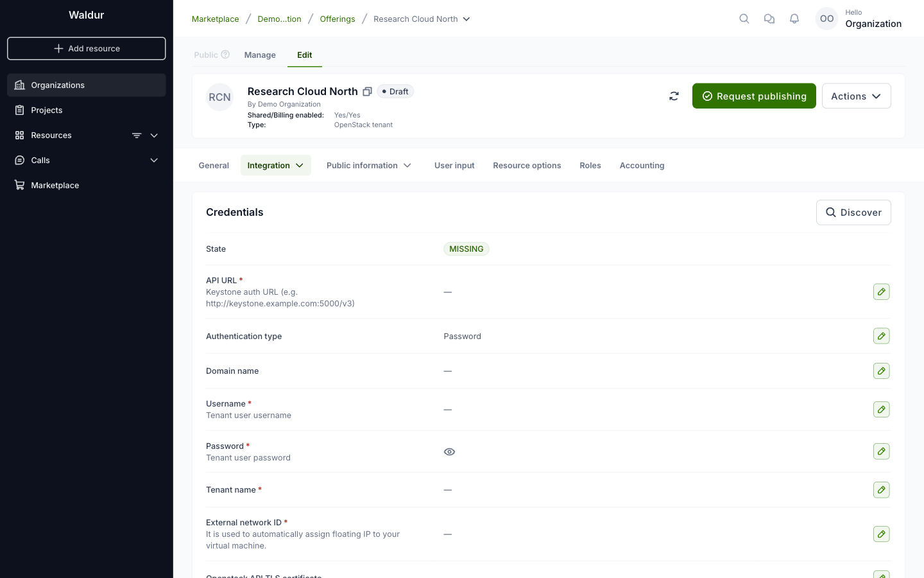Edit the Password credential
The height and width of the screenshot is (578, 924).
[x=882, y=451]
